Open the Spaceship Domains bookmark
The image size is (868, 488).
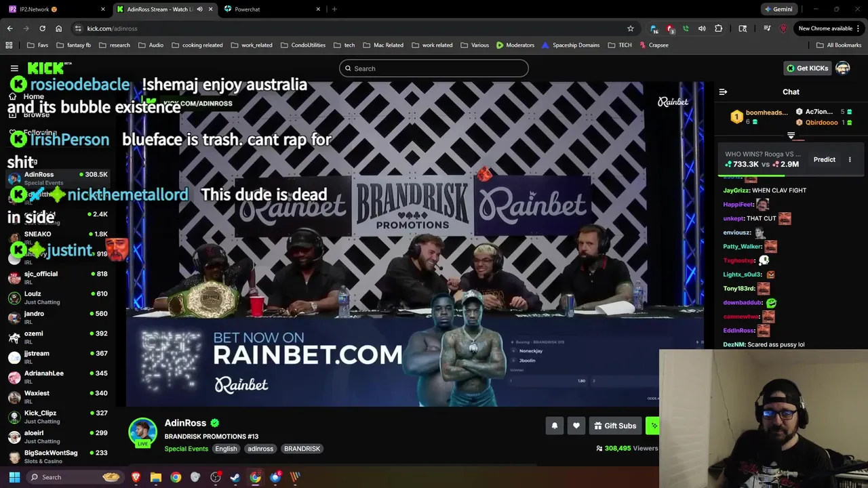click(570, 45)
